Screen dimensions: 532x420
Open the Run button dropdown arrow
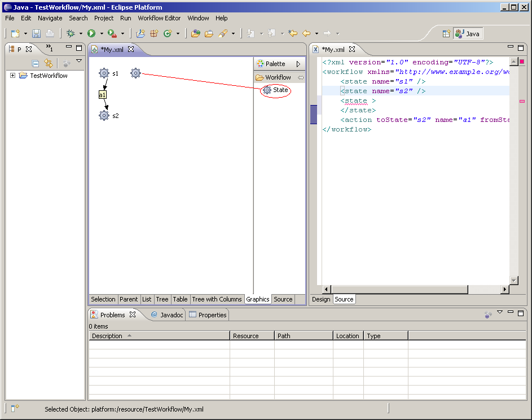(101, 34)
